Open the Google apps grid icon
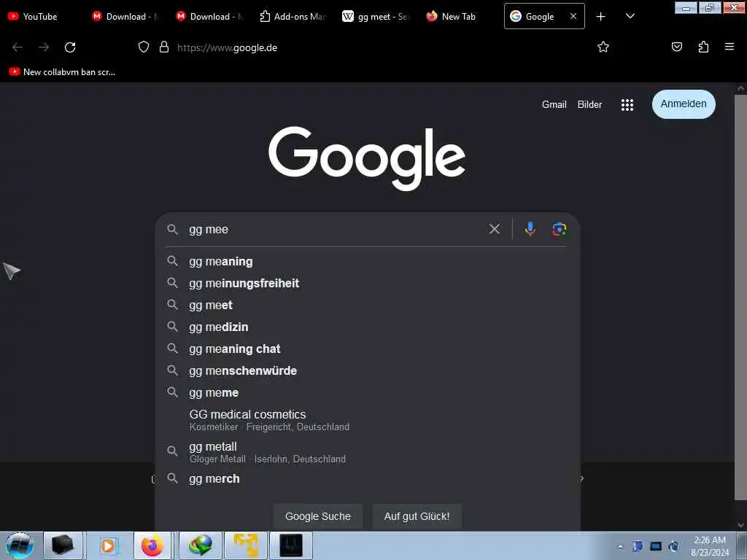747x560 pixels. click(x=627, y=105)
